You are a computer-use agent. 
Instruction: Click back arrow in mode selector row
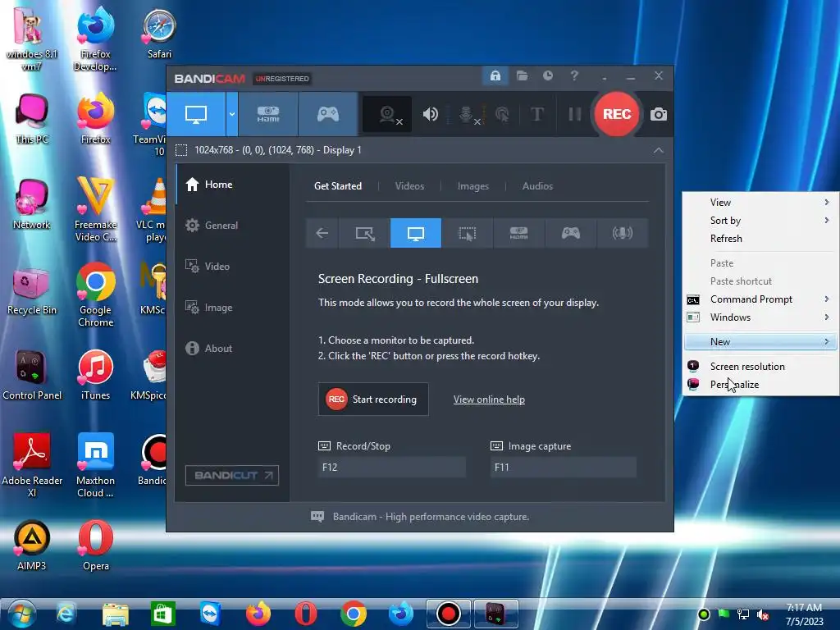click(x=322, y=233)
